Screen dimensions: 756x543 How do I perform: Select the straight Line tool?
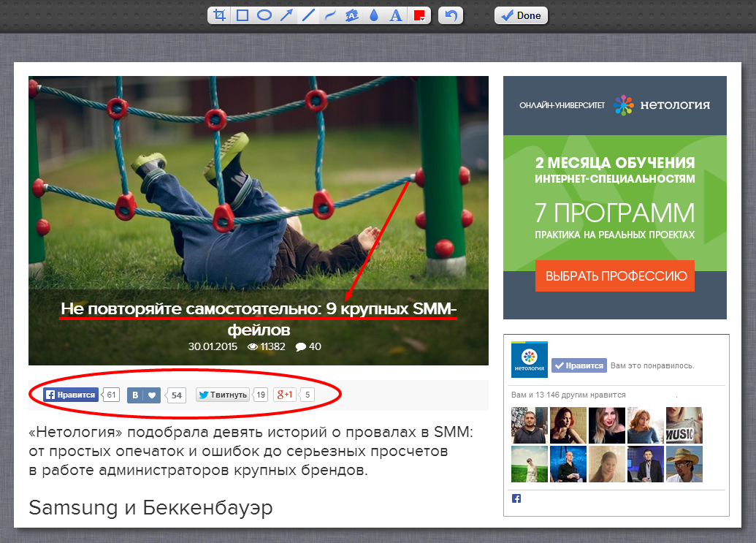[x=309, y=15]
